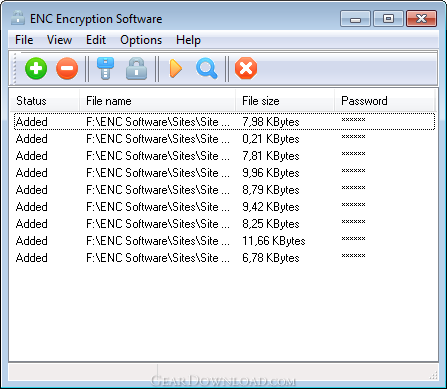Minimize the ENC Encryption Software window
Image resolution: width=447 pixels, height=389 pixels.
coord(355,19)
